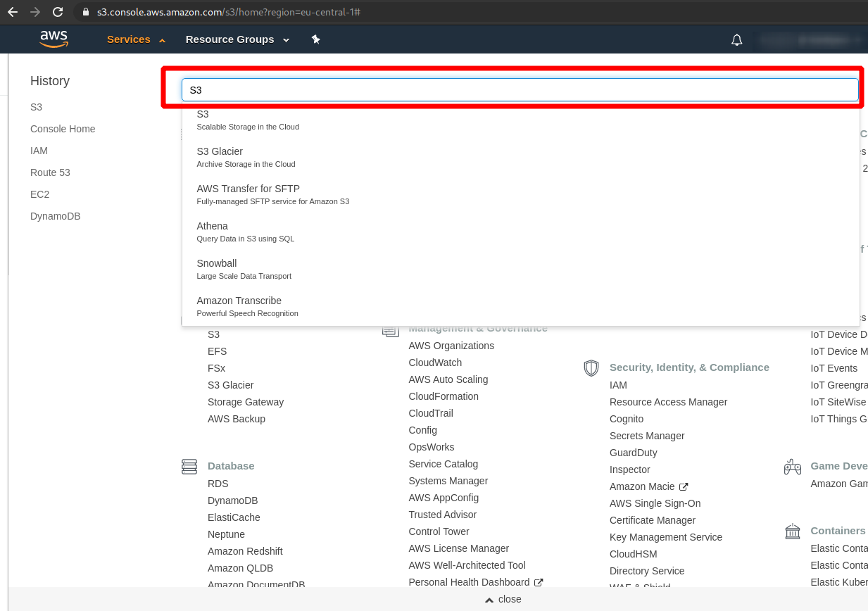Reload the page with refresh icon

pos(58,12)
